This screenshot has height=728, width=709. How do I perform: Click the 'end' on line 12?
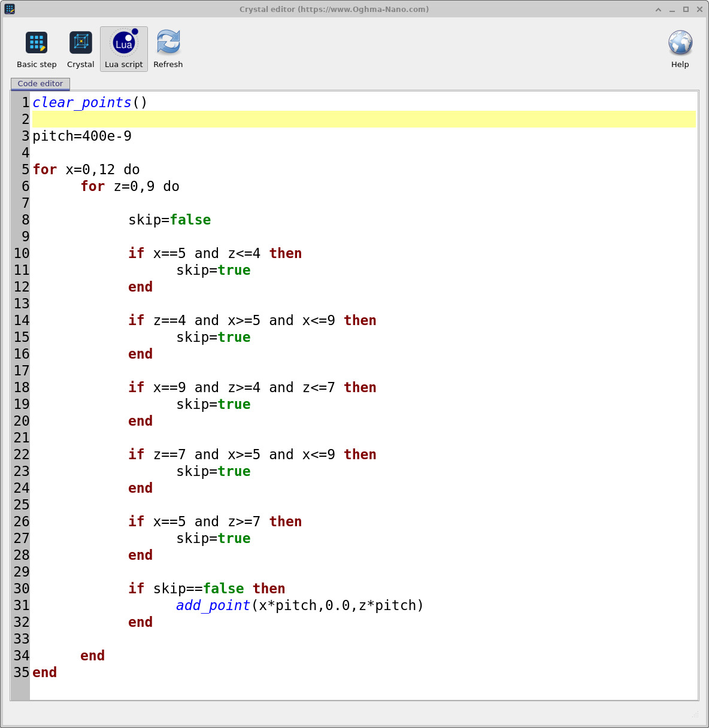coord(140,287)
